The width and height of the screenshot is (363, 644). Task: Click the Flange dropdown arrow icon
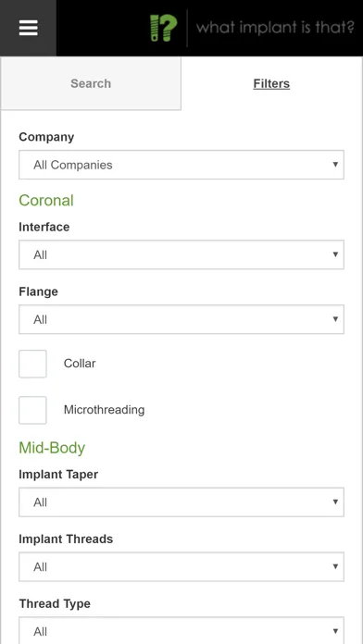point(335,319)
